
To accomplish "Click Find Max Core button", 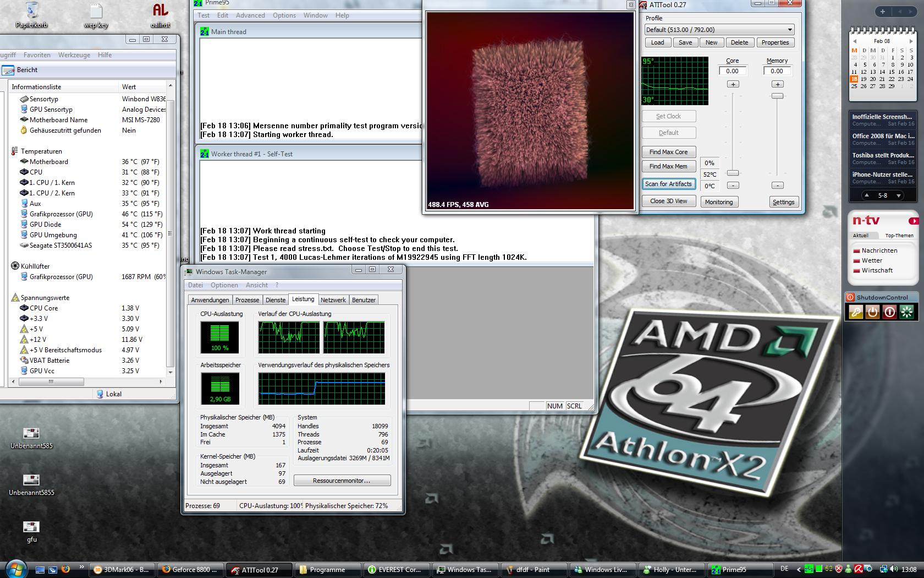I will tap(669, 152).
